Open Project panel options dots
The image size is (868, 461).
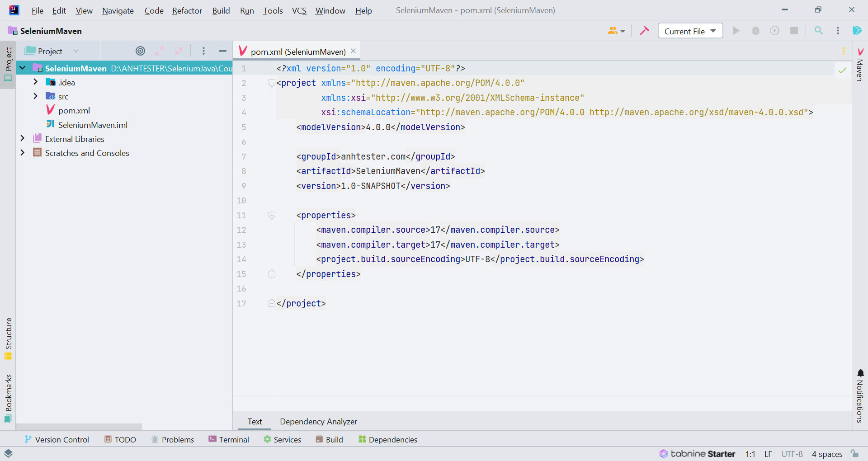(x=203, y=51)
